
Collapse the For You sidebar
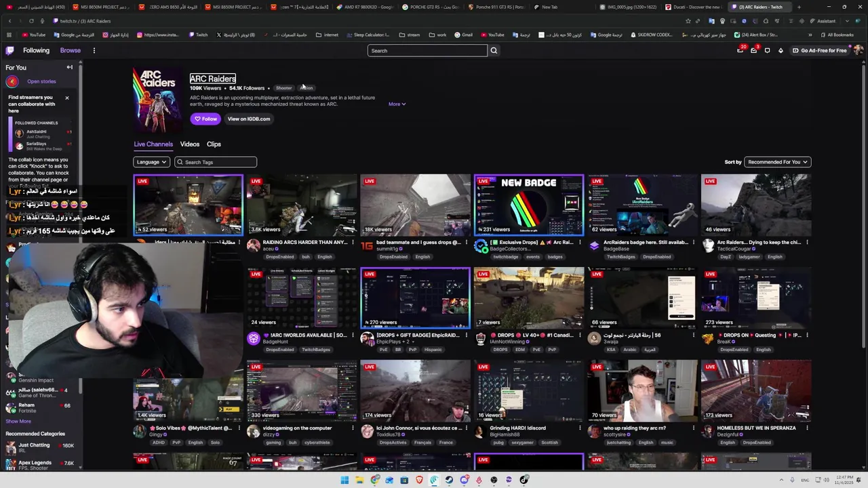(x=69, y=67)
